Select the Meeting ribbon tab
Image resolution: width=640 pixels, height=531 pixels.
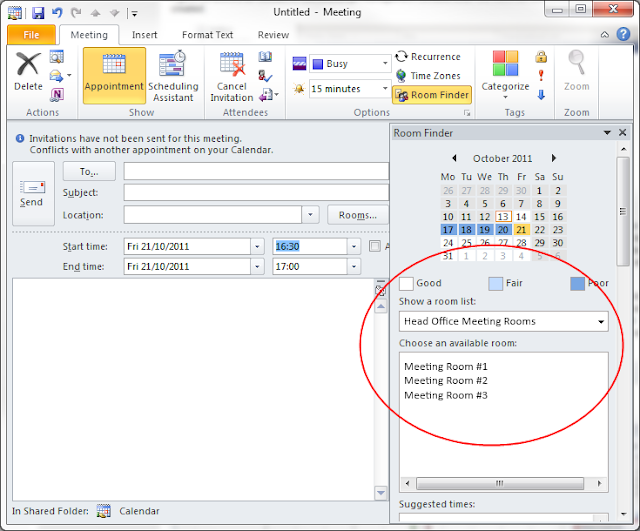89,35
